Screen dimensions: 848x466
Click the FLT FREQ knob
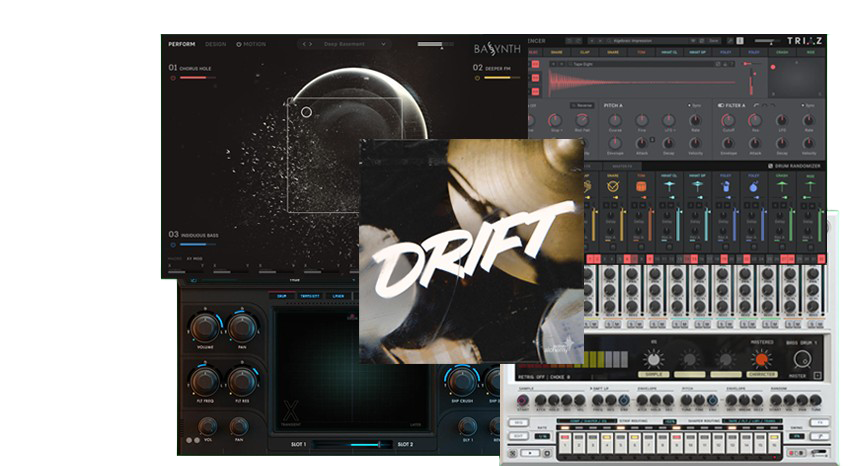tap(204, 381)
